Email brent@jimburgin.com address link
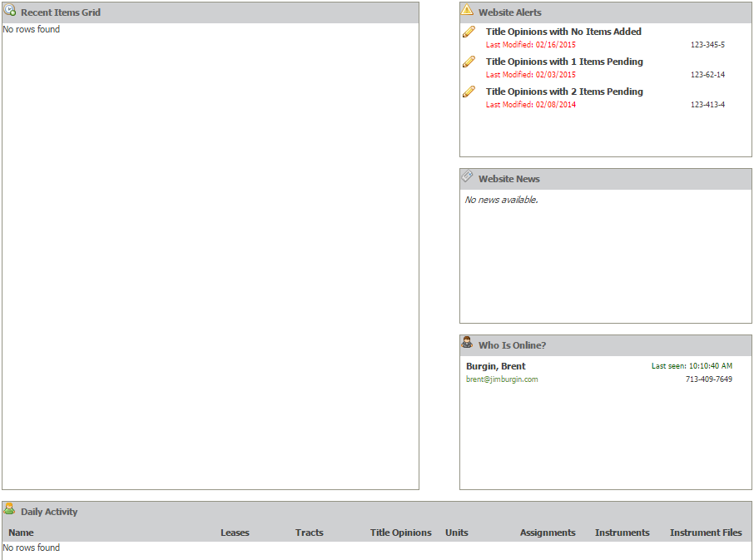Viewport: 754px width, 560px height. click(x=502, y=379)
